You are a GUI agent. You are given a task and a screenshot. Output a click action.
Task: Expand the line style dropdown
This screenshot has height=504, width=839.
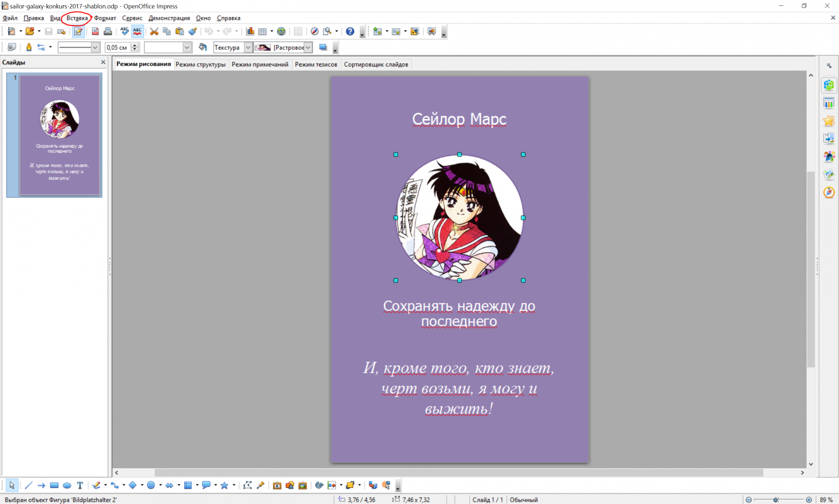pos(95,47)
